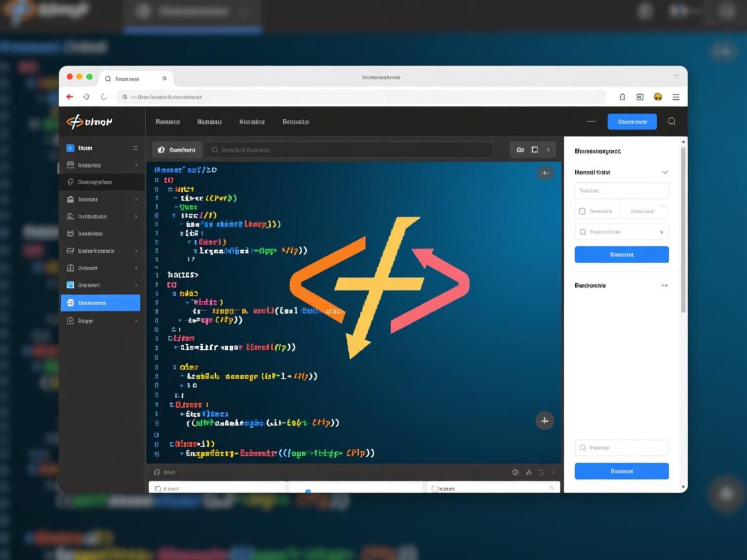
Task: Expand the right arrow in the editor toolbar
Action: (549, 150)
